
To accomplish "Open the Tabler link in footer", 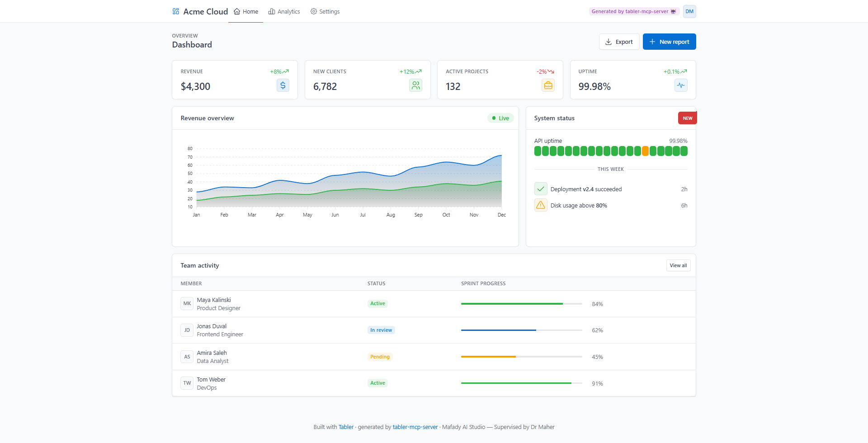I will 346,427.
